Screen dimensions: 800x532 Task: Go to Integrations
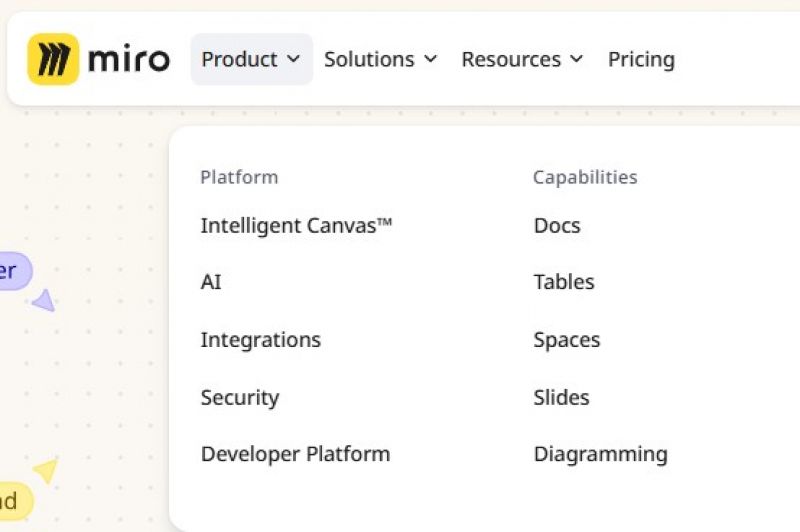coord(261,340)
